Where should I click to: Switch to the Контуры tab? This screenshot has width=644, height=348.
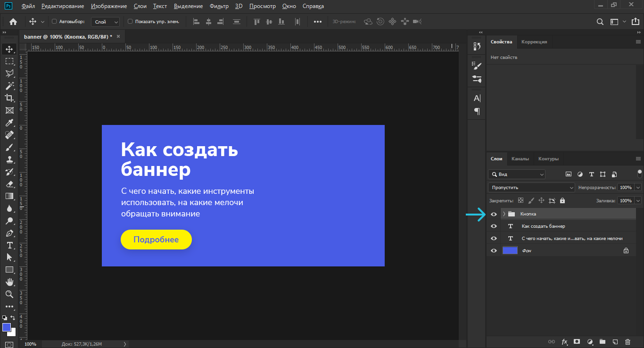point(548,159)
